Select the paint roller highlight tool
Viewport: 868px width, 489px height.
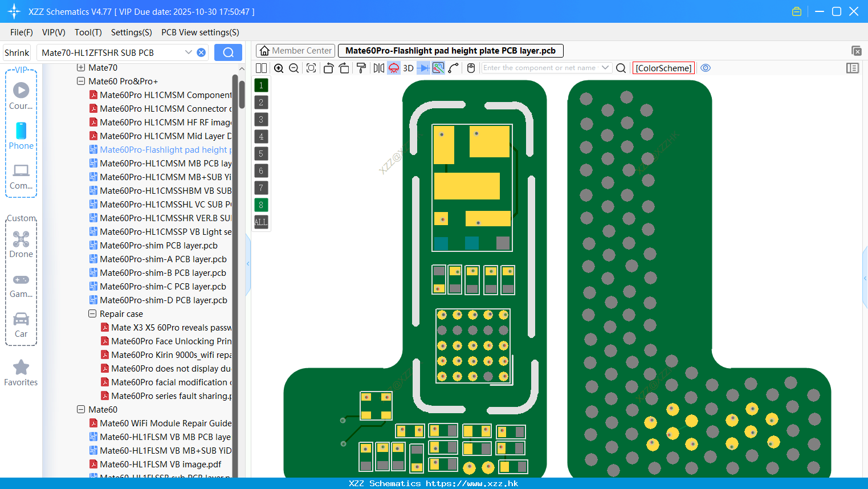361,68
